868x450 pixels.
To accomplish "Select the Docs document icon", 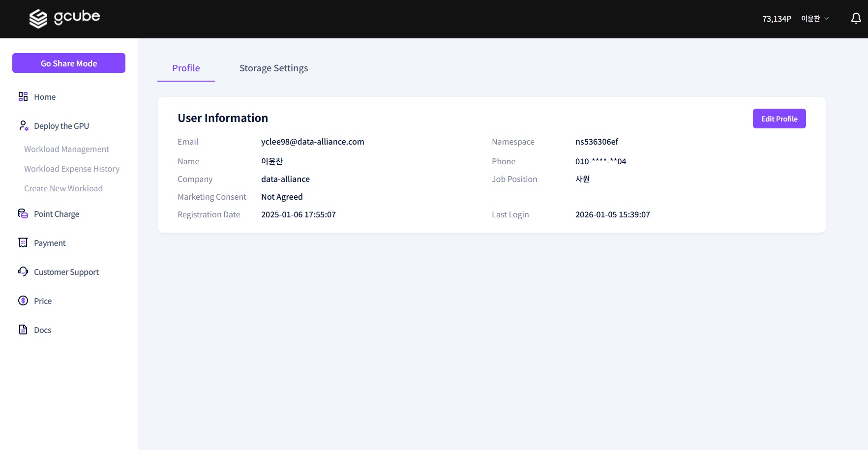I will (23, 330).
